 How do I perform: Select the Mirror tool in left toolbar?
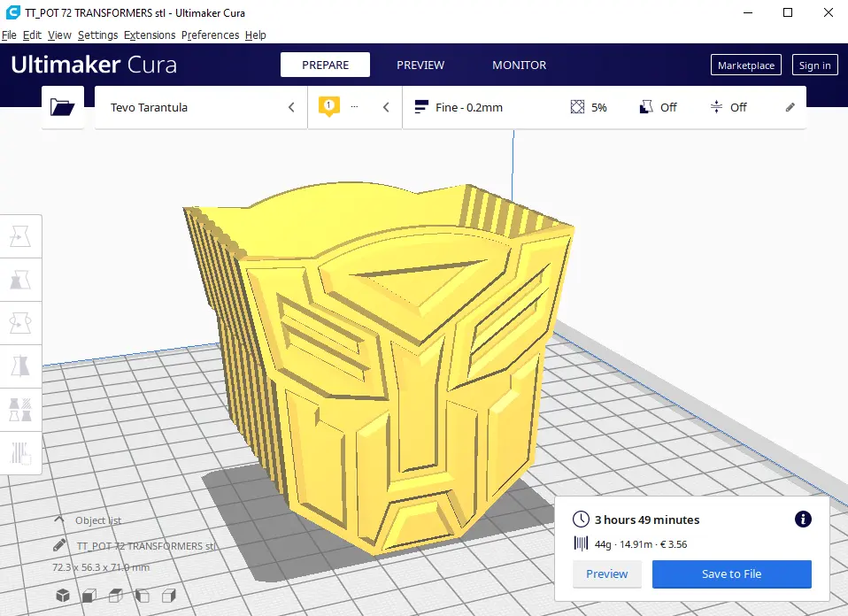(x=20, y=366)
